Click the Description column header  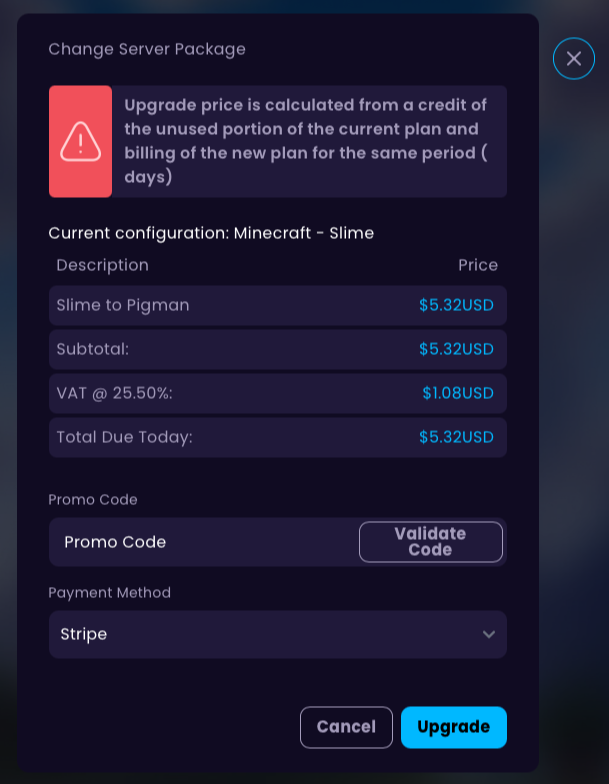click(x=102, y=265)
